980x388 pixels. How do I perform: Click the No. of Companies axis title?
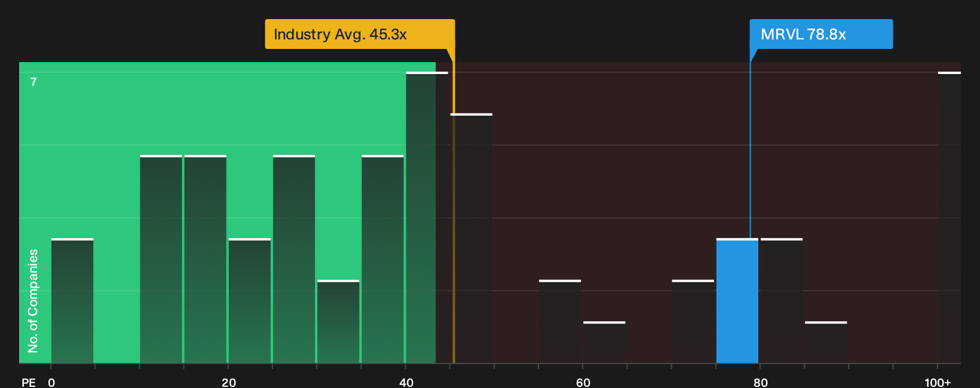point(33,301)
